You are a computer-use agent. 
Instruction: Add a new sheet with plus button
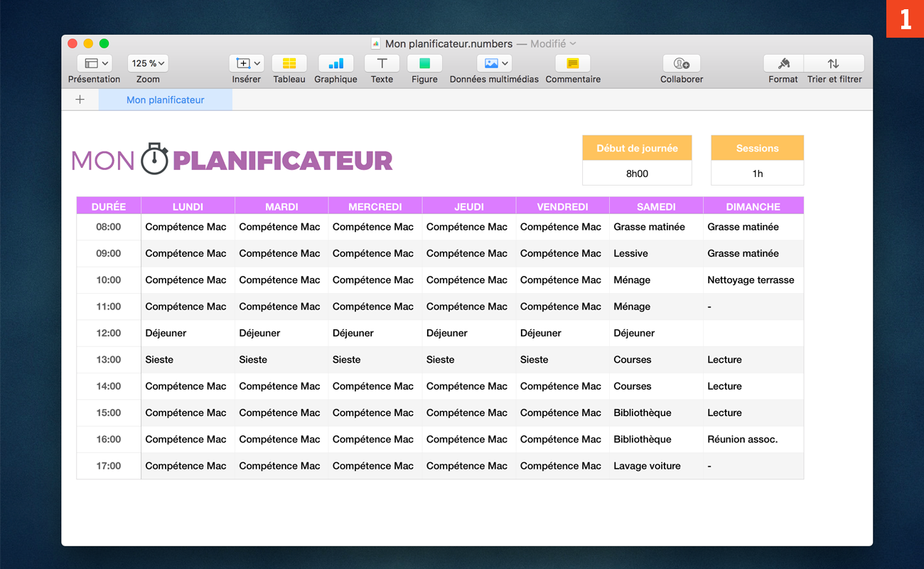(80, 100)
